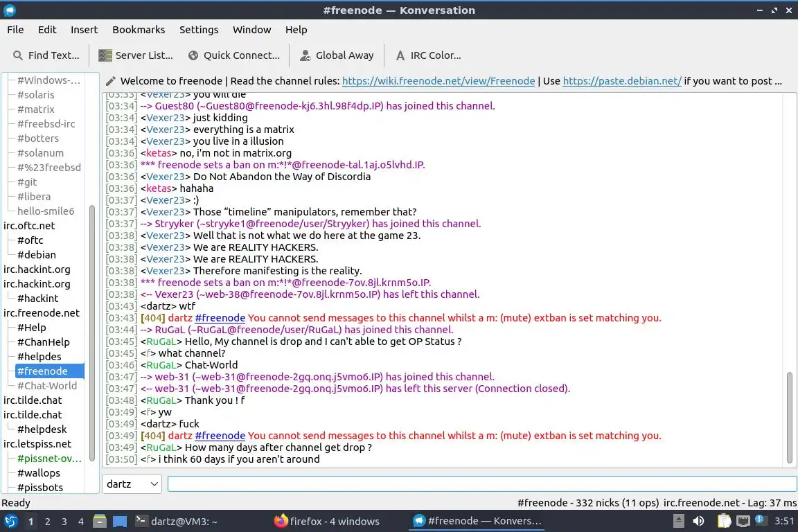798x532 pixels.
Task: Select the #libera channel
Action: (x=33, y=197)
